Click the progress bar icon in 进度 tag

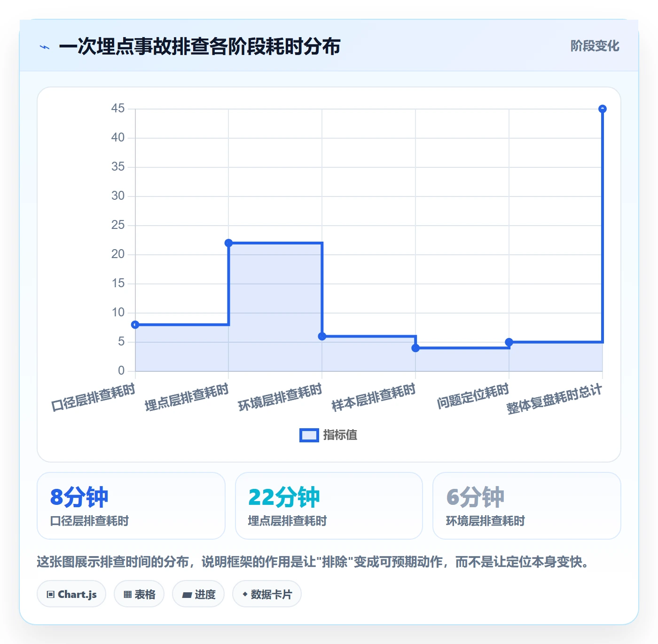pyautogui.click(x=187, y=595)
